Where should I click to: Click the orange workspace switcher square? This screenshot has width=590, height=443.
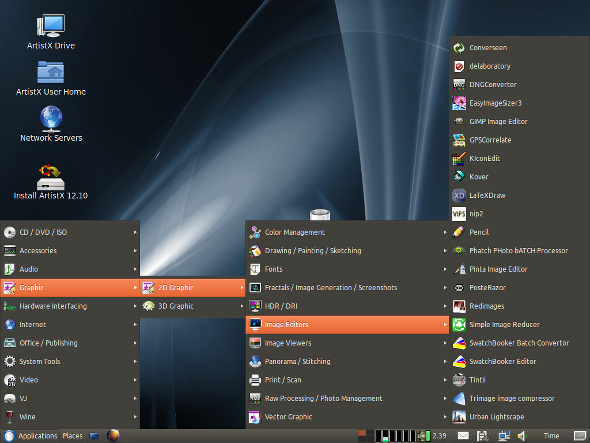point(362,433)
